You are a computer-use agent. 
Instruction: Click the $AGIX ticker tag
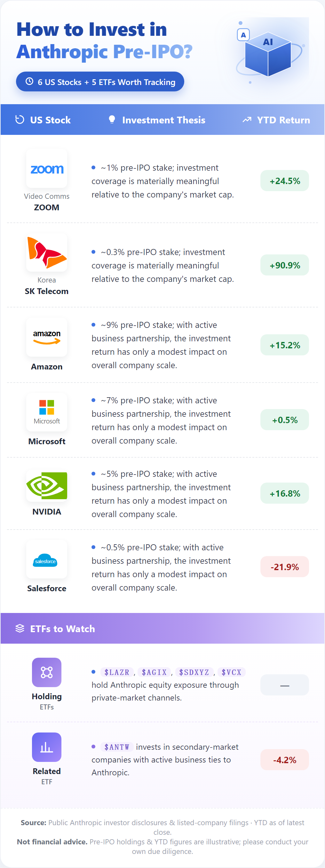point(155,672)
